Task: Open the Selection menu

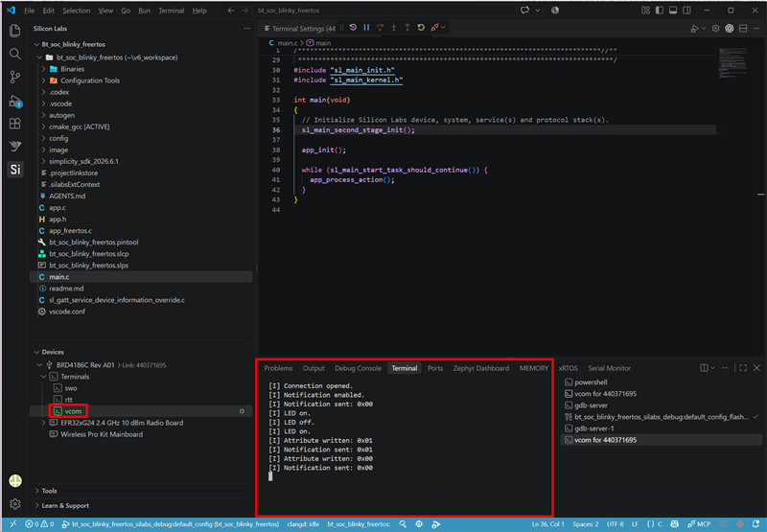Action: coord(77,11)
